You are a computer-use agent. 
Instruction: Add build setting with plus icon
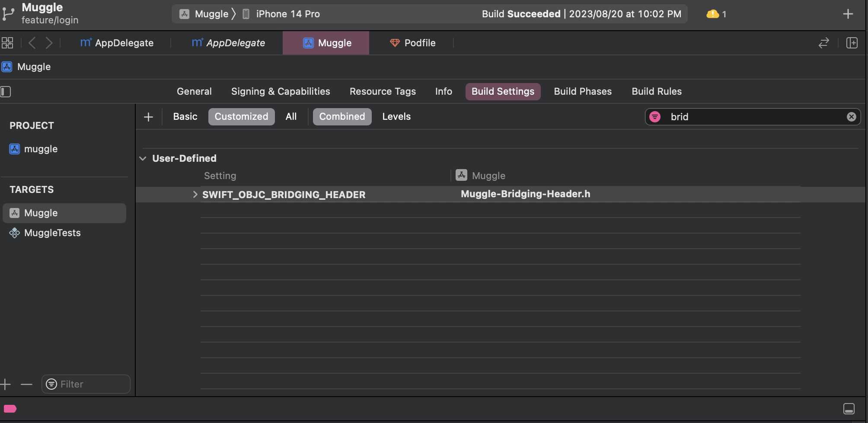(148, 117)
